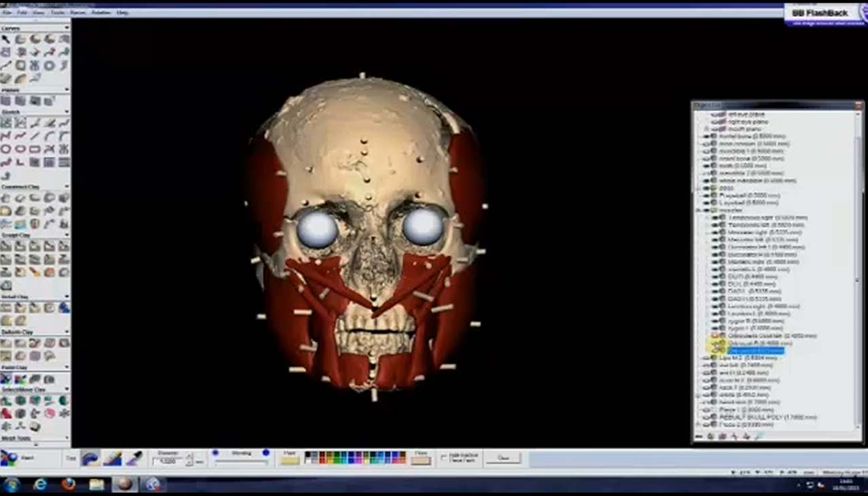Collapse the Curves palette header arrow
Image resolution: width=868 pixels, height=496 pixels.
point(67,28)
